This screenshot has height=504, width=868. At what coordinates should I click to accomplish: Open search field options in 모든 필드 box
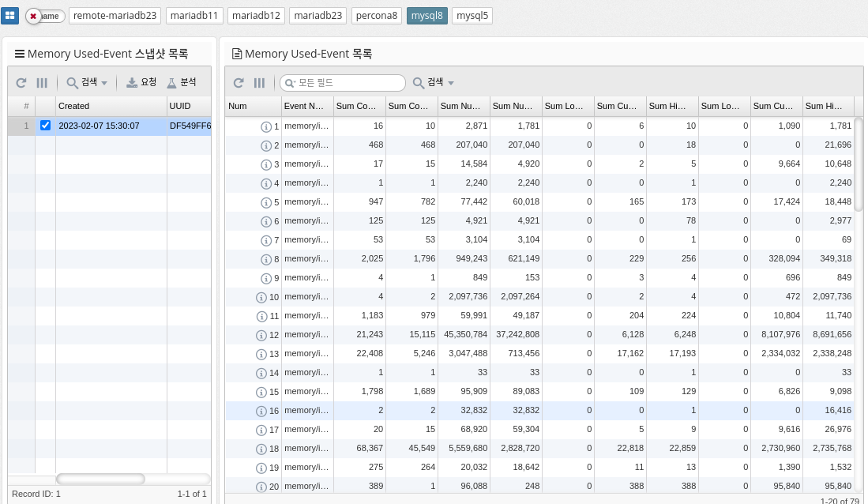click(290, 83)
